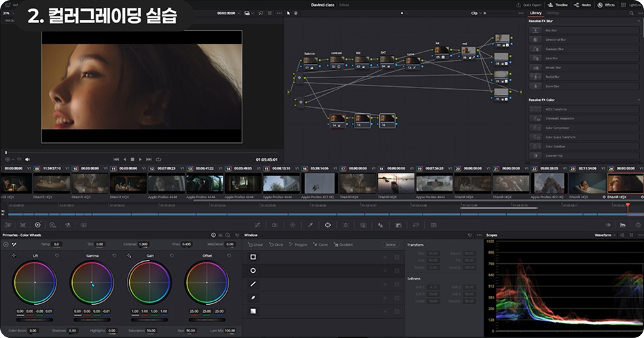Select the Square window shape icon
Screen dimensions: 644x338
(253, 257)
